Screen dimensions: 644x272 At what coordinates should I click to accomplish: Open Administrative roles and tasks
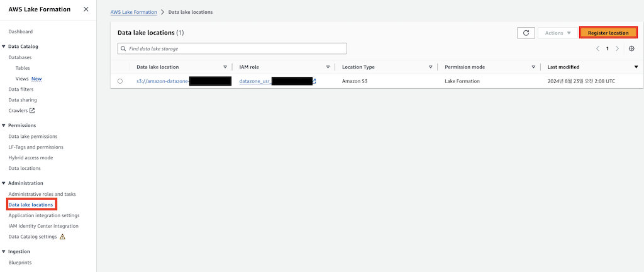pyautogui.click(x=42, y=194)
